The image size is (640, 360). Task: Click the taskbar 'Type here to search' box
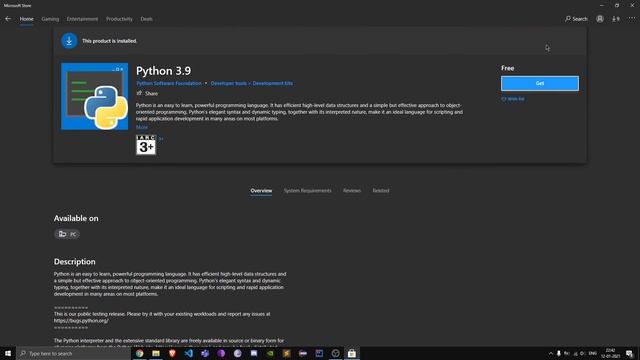pyautogui.click(x=73, y=353)
